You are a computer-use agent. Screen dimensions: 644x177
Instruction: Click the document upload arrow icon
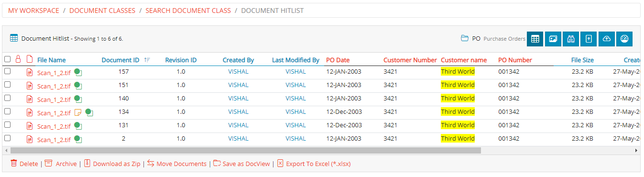coord(589,39)
